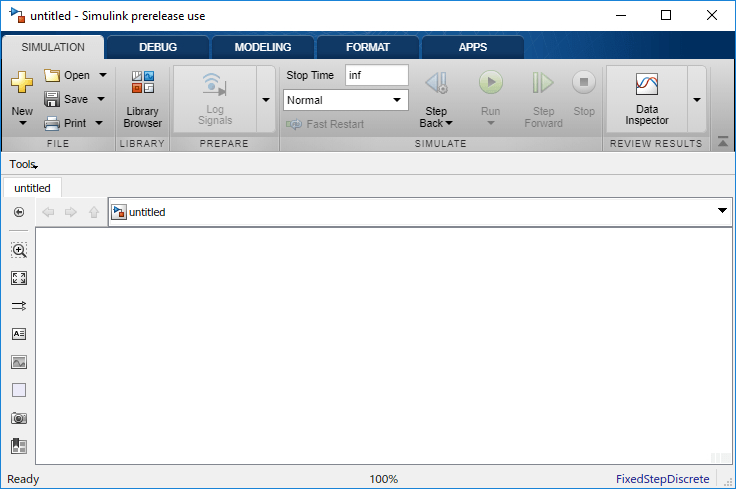736x489 pixels.
Task: Click the Fit to View icon
Action: tap(19, 278)
